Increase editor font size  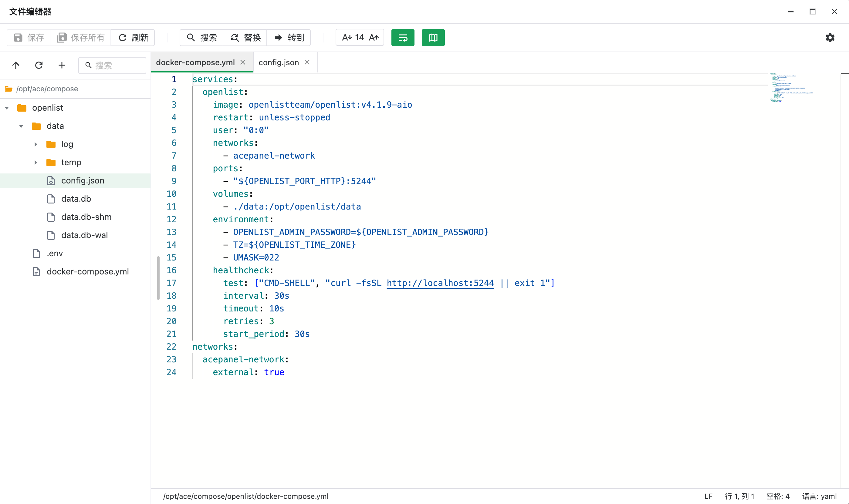coord(374,37)
